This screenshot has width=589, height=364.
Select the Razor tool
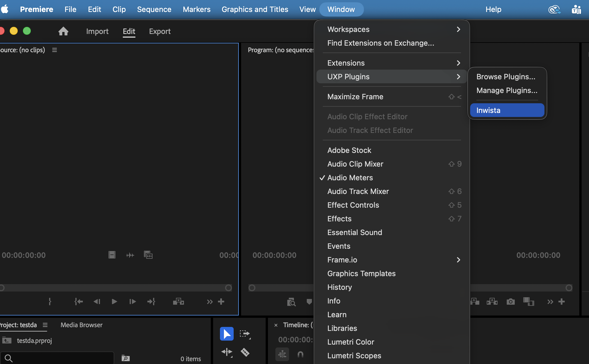coord(245,352)
